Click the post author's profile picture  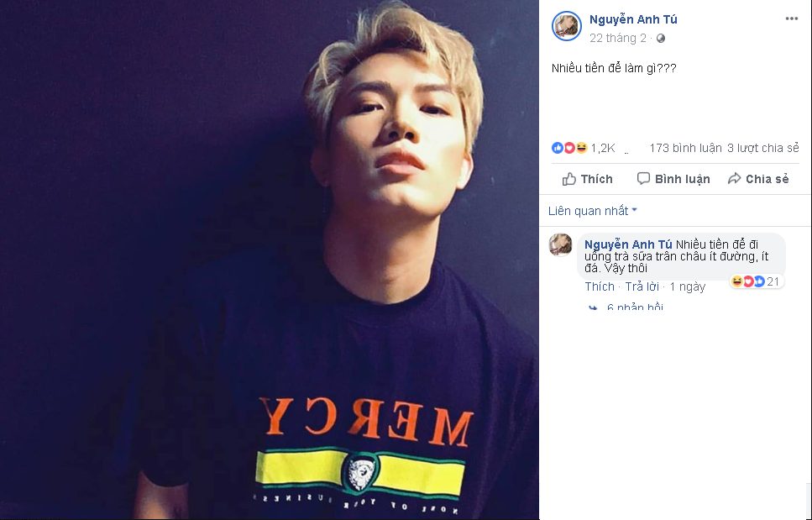[566, 27]
